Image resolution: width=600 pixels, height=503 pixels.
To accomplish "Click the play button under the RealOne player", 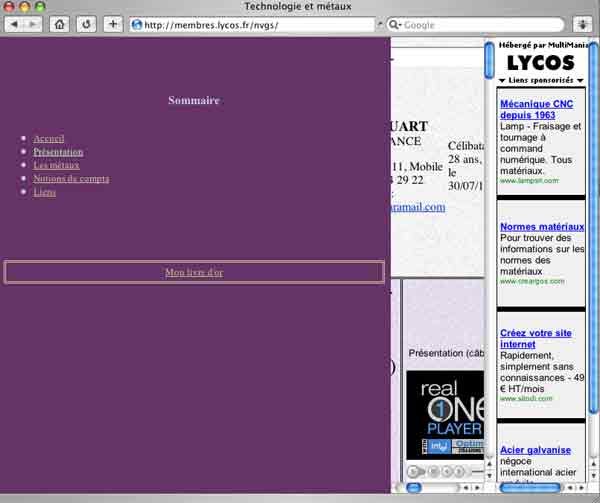I will [414, 472].
